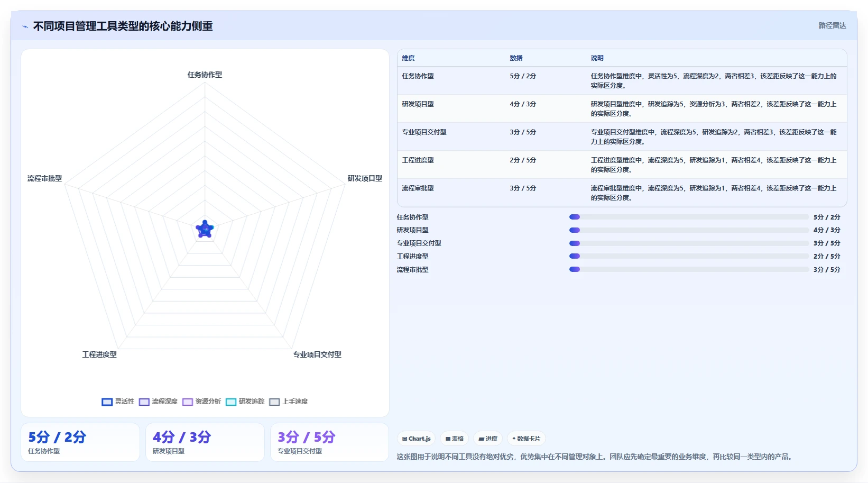The width and height of the screenshot is (868, 483).
Task: Click the 流程审批型 radar axis label
Action: pos(44,178)
